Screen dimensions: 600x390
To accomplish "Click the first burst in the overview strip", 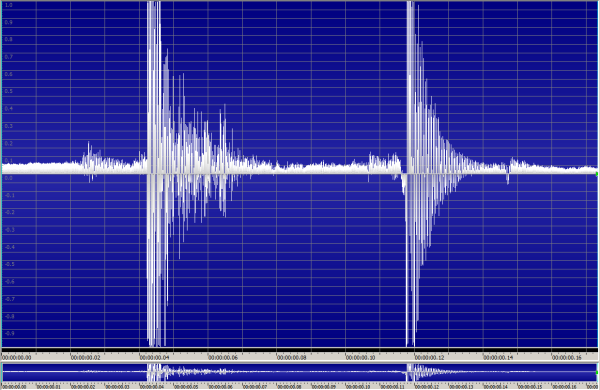I will click(x=157, y=372).
